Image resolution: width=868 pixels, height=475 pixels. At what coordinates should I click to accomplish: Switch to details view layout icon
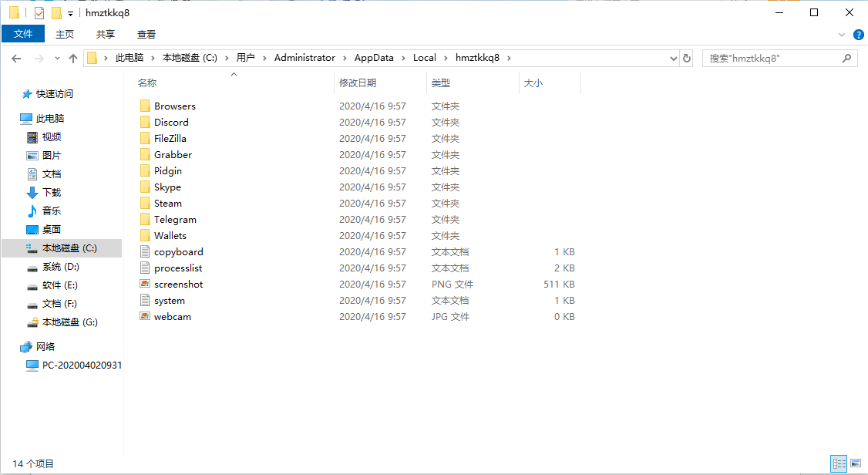[x=839, y=463]
